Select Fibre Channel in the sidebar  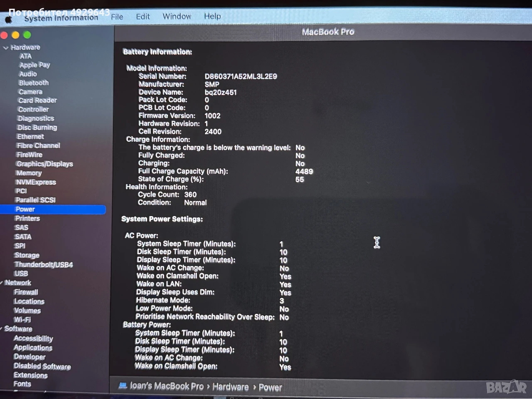[x=38, y=145]
